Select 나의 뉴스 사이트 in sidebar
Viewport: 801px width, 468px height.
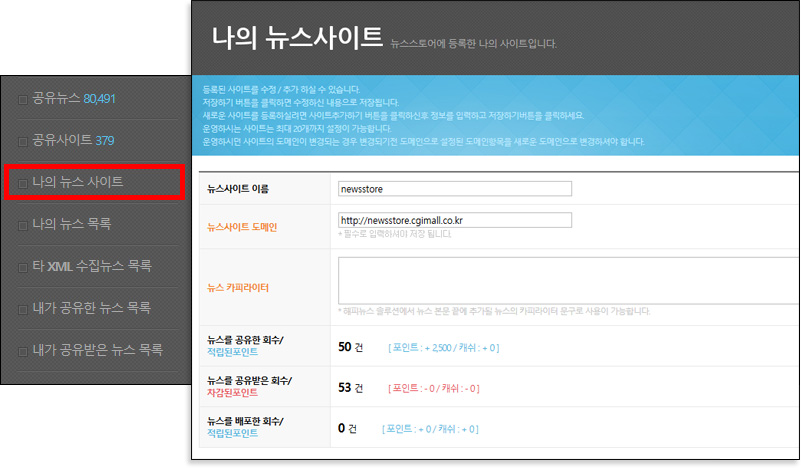pyautogui.click(x=78, y=182)
